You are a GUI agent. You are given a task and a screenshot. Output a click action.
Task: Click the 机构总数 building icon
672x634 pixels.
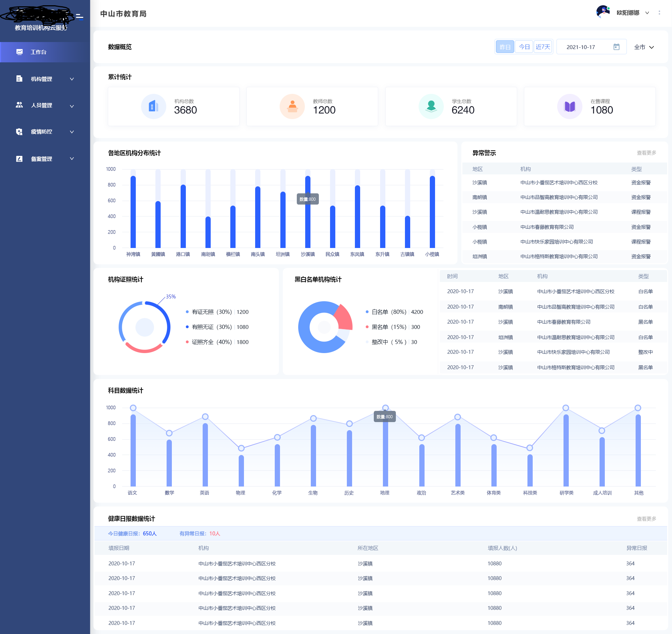[153, 106]
